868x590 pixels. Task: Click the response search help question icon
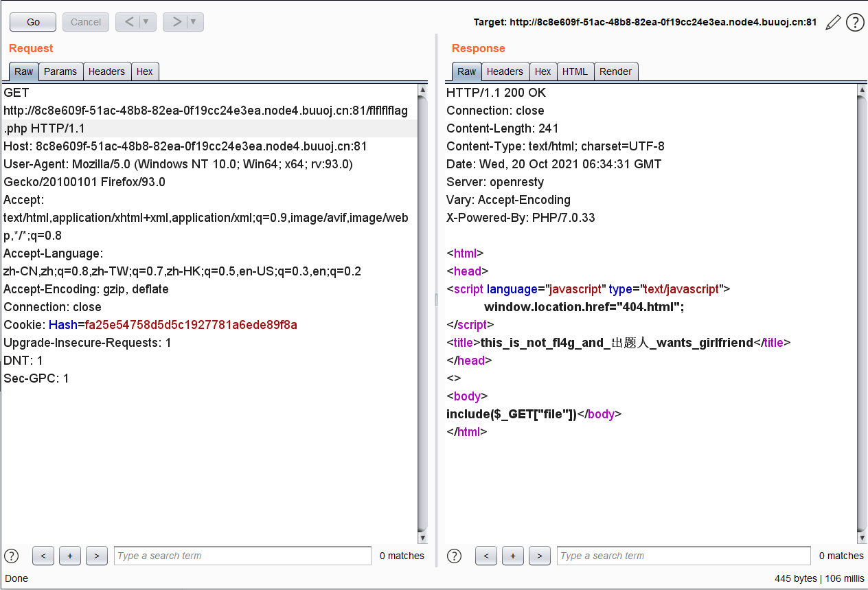pos(455,556)
